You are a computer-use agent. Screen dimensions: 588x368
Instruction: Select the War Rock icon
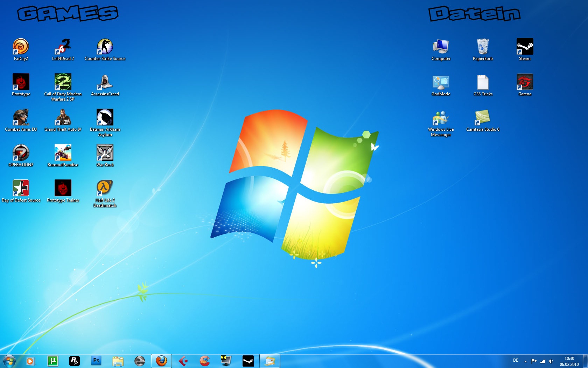coord(105,156)
